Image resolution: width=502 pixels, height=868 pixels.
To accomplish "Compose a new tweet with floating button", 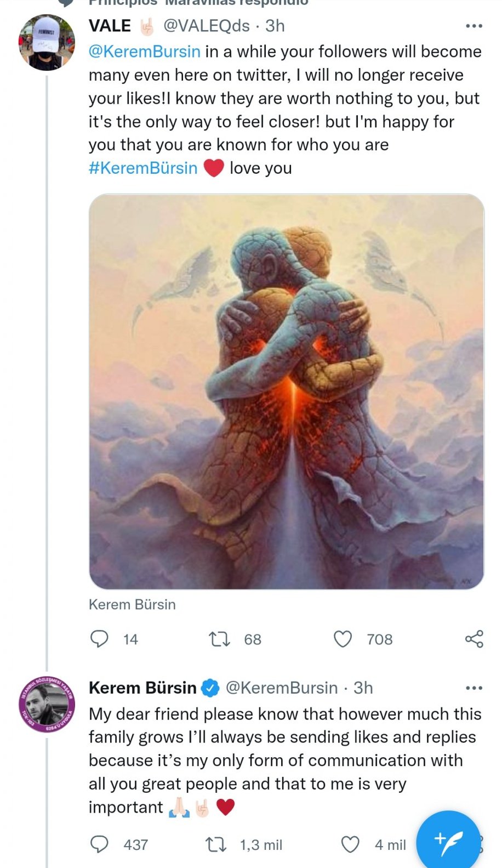I will [448, 839].
